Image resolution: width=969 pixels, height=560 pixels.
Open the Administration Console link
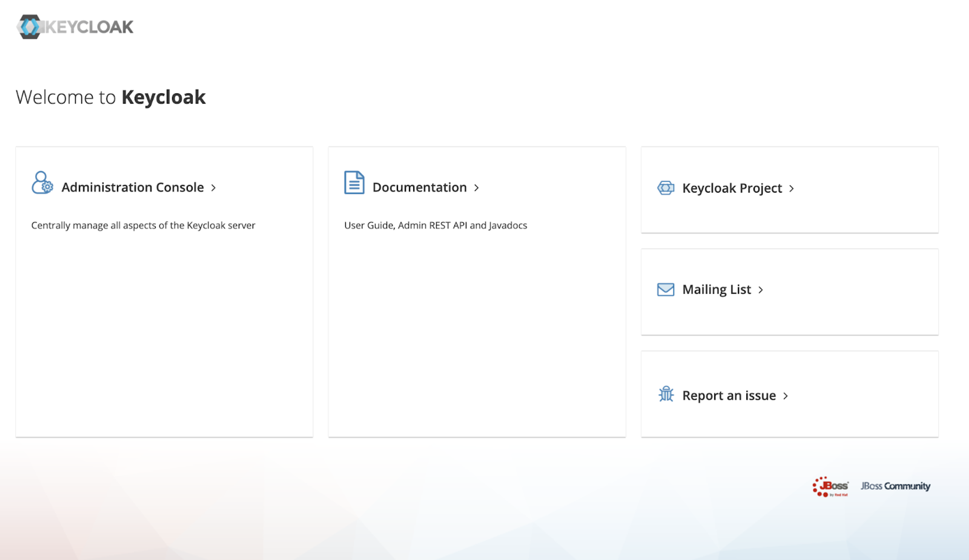[133, 188]
